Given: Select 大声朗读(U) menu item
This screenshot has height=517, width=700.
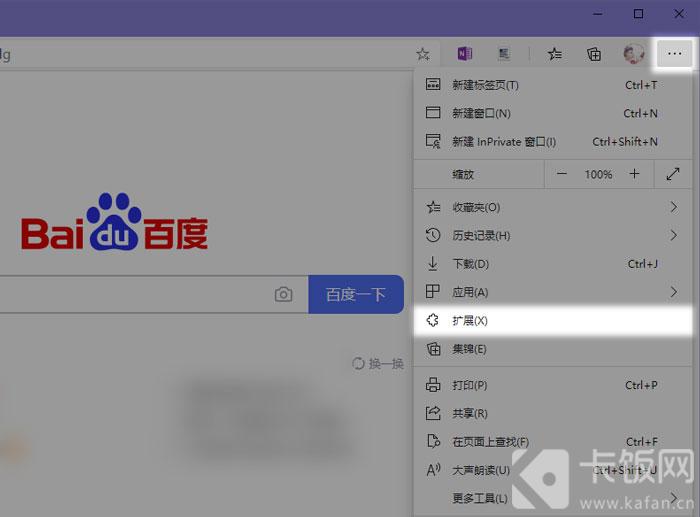Looking at the screenshot, I should click(x=552, y=470).
